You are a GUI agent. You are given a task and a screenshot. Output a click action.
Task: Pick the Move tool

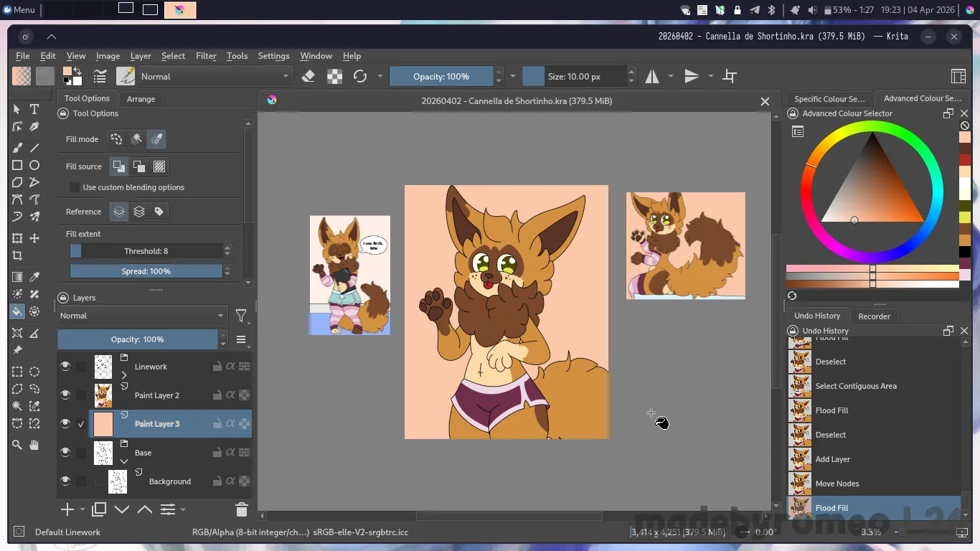point(34,238)
